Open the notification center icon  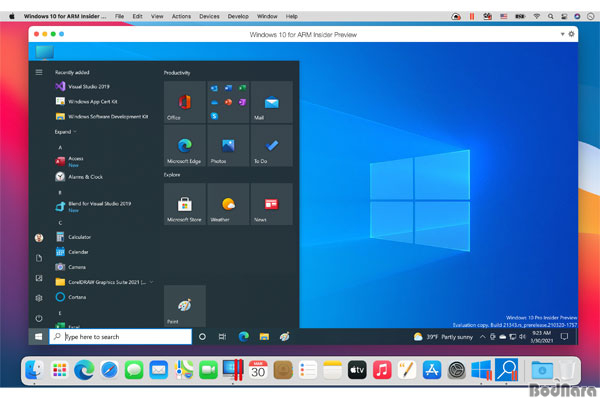click(x=564, y=337)
